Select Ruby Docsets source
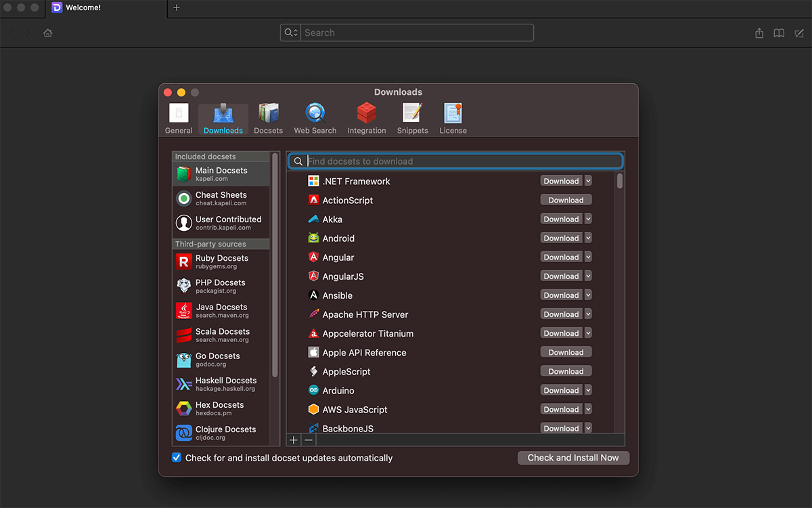This screenshot has width=812, height=508. tap(221, 261)
